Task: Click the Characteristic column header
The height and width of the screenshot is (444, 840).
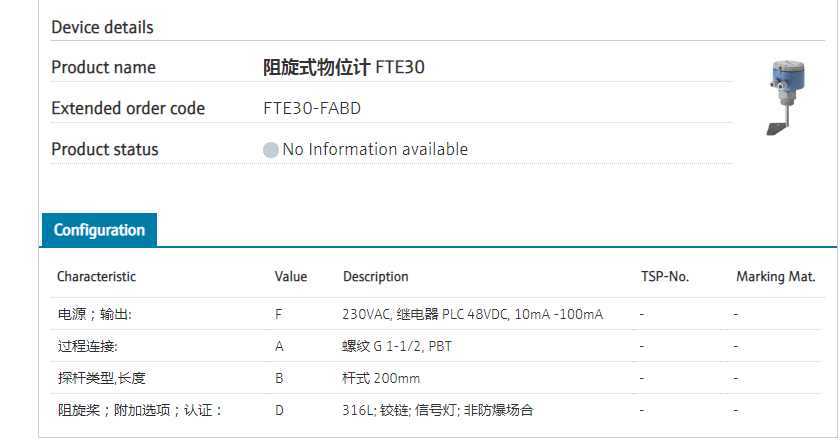Action: [x=96, y=277]
